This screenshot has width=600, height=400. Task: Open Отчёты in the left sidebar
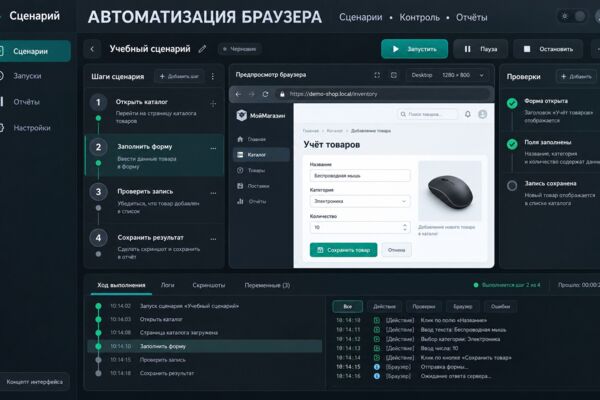(26, 102)
